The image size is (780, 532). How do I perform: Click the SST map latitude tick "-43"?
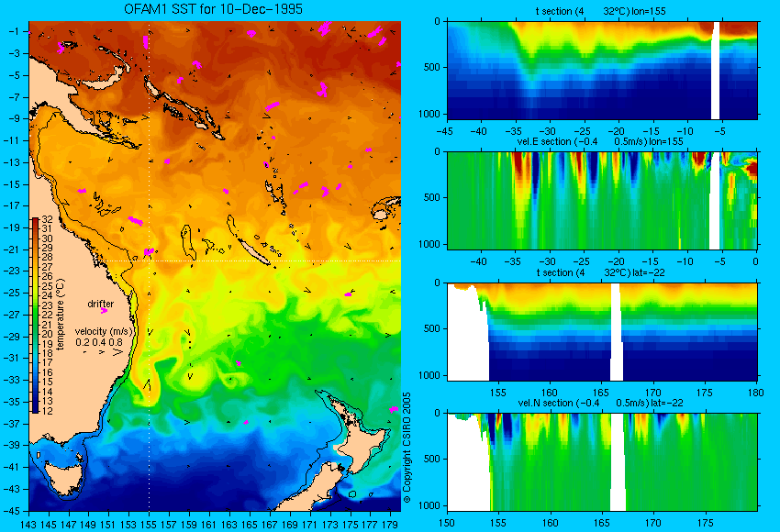point(12,489)
